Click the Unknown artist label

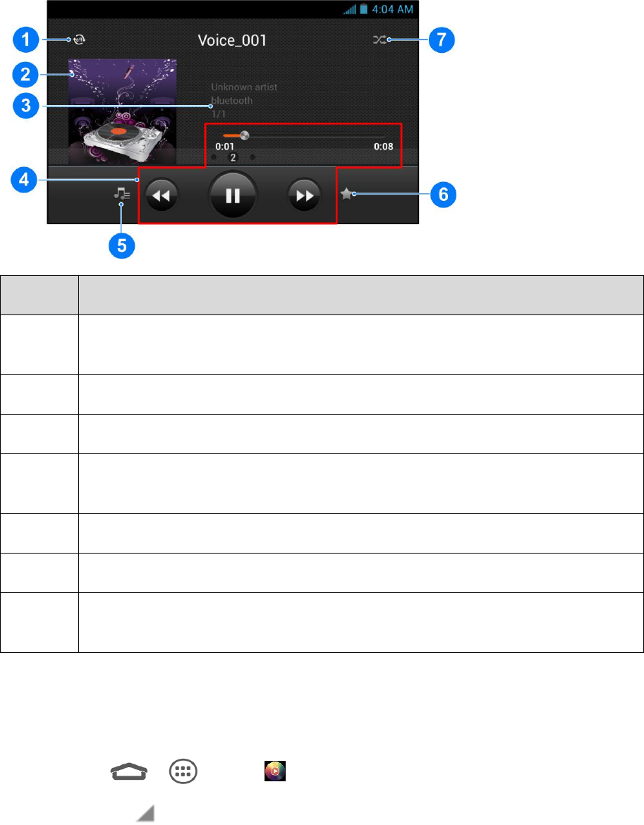(x=244, y=87)
